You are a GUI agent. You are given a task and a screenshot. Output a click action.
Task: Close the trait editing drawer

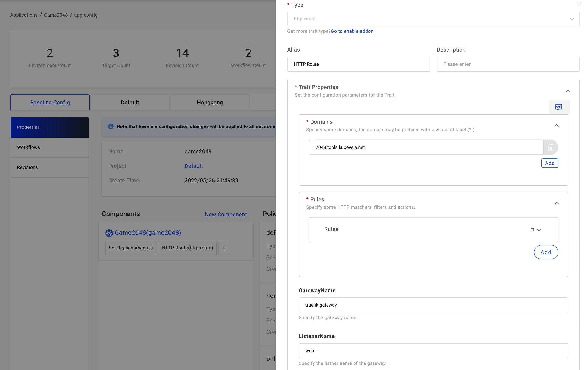579,4
